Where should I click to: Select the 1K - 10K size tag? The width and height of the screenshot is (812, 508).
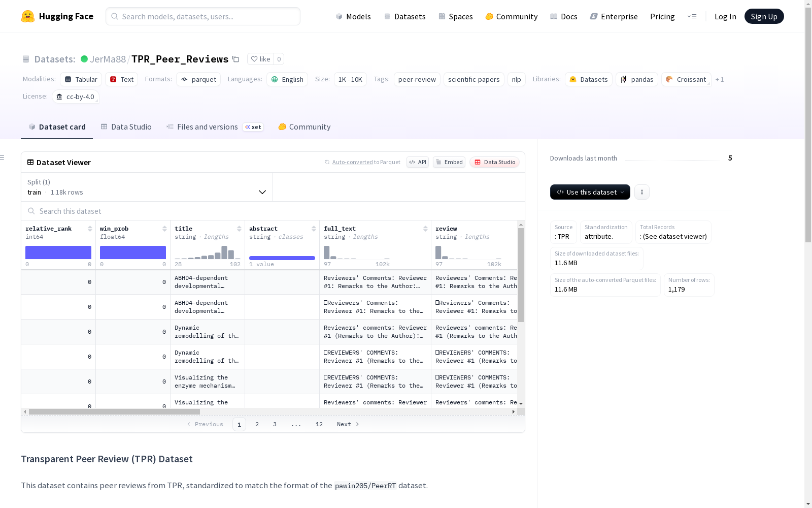point(350,79)
